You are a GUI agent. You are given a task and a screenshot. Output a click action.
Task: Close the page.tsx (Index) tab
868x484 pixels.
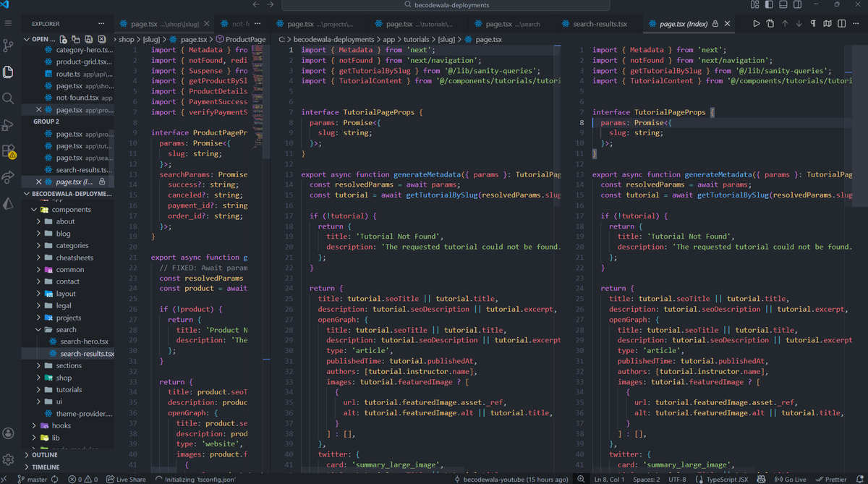728,24
